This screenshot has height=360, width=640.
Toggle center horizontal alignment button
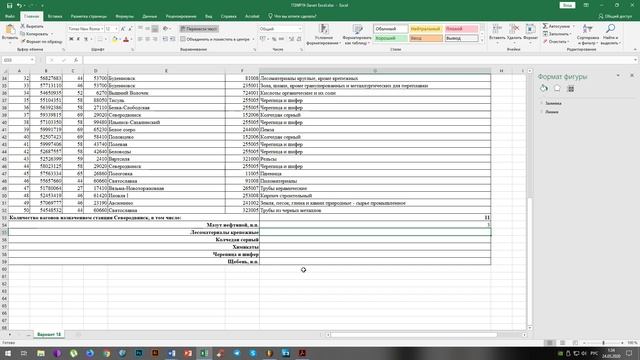point(147,39)
